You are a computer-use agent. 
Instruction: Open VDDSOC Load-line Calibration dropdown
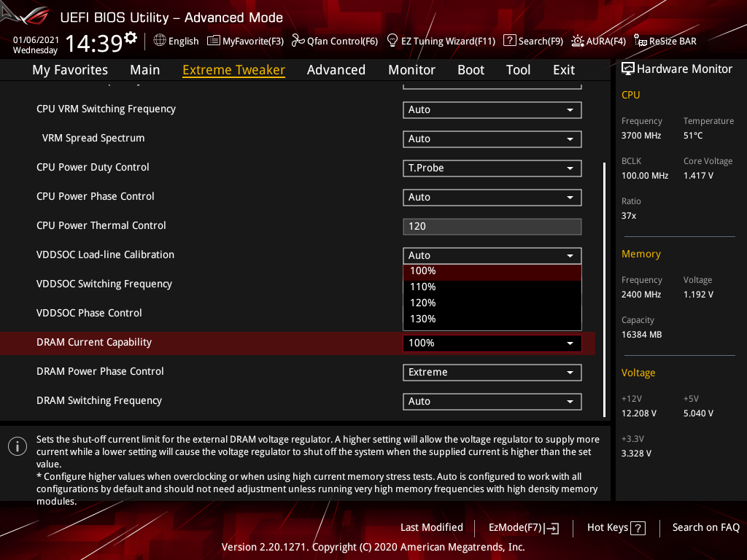pyautogui.click(x=492, y=256)
